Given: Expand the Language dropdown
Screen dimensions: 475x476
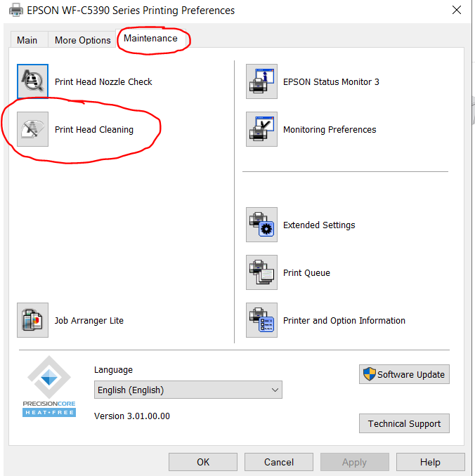Looking at the screenshot, I should tap(188, 390).
